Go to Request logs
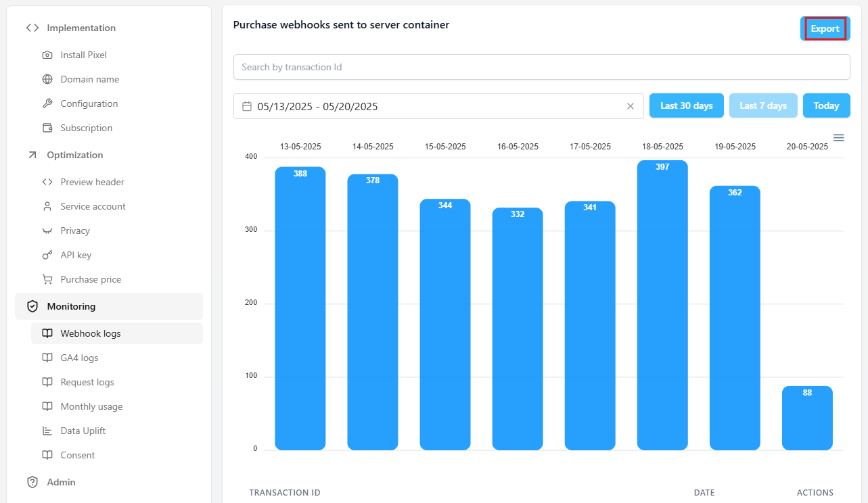Screen dimensions: 868x503 87,382
